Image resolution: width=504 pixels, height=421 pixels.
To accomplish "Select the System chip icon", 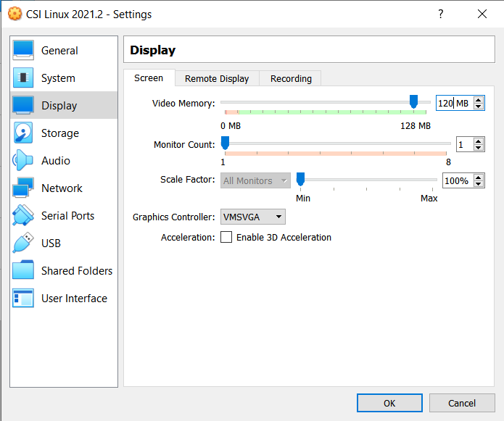I will click(23, 78).
